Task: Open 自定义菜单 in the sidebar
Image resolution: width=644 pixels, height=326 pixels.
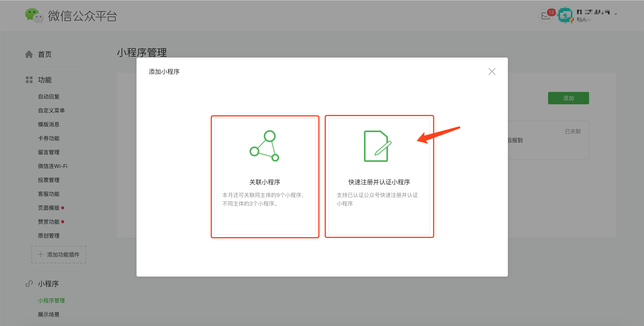Action: click(x=51, y=111)
